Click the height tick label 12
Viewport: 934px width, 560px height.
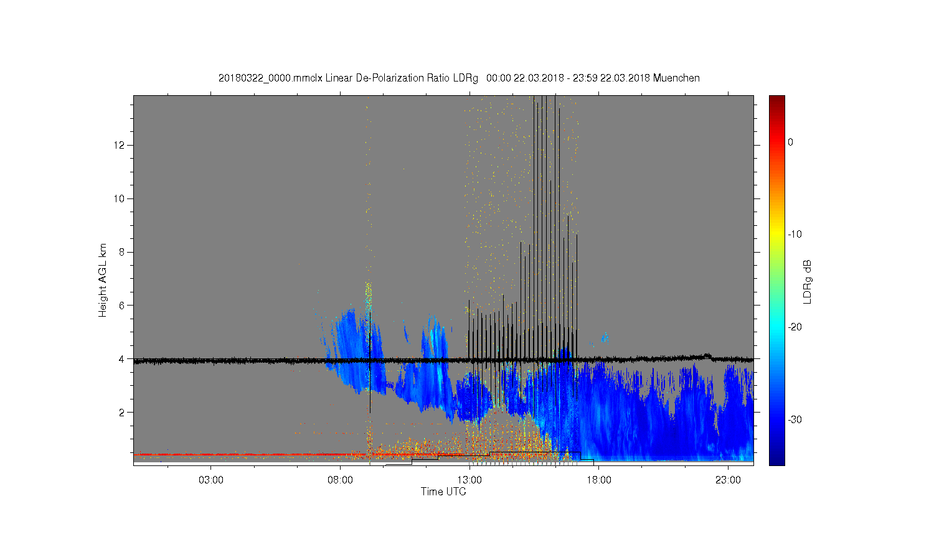click(120, 145)
